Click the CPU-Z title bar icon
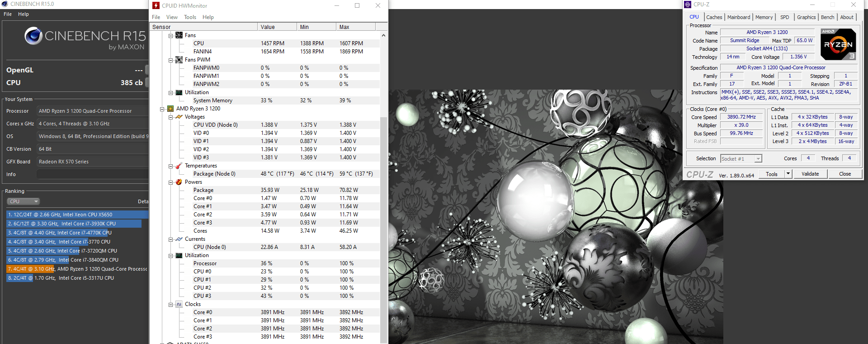Screen dimensions: 868x344 click(x=688, y=5)
